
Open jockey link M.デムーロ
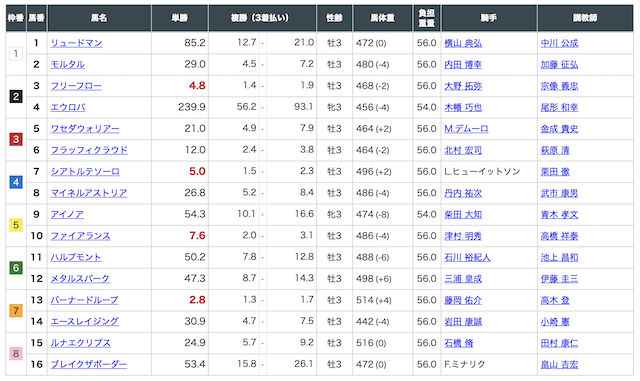point(466,129)
